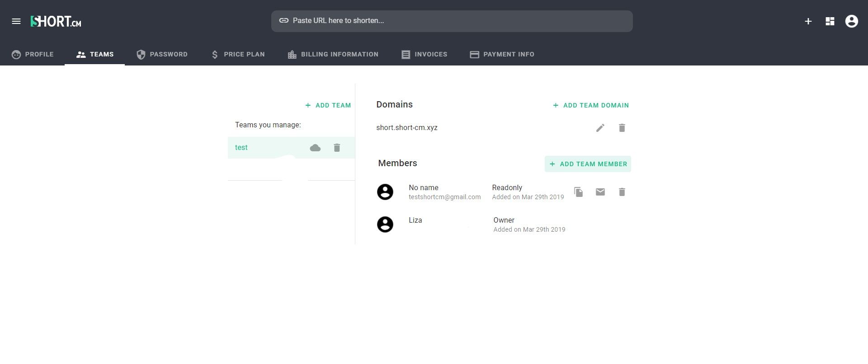Screen dimensions: 868x364
Task: Open the Payment Info tab
Action: pyautogui.click(x=502, y=54)
